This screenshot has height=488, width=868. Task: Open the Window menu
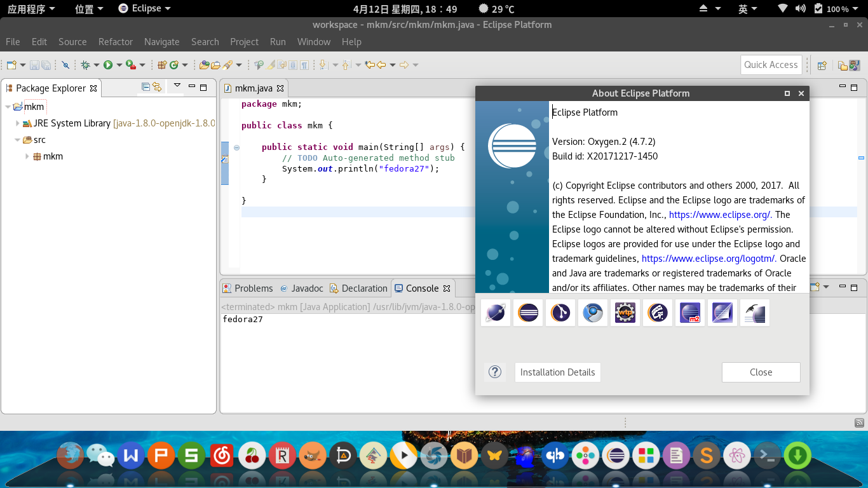pyautogui.click(x=314, y=42)
